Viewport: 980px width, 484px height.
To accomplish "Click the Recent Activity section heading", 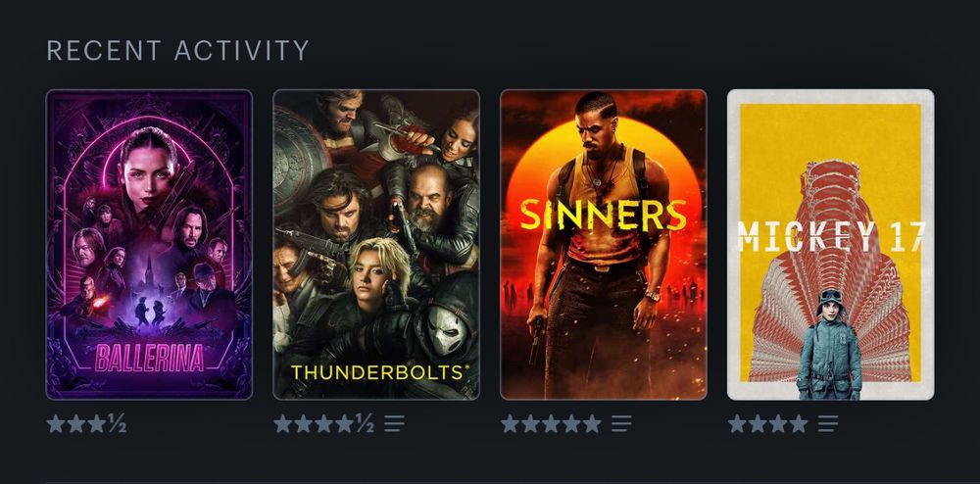I will click(x=178, y=51).
